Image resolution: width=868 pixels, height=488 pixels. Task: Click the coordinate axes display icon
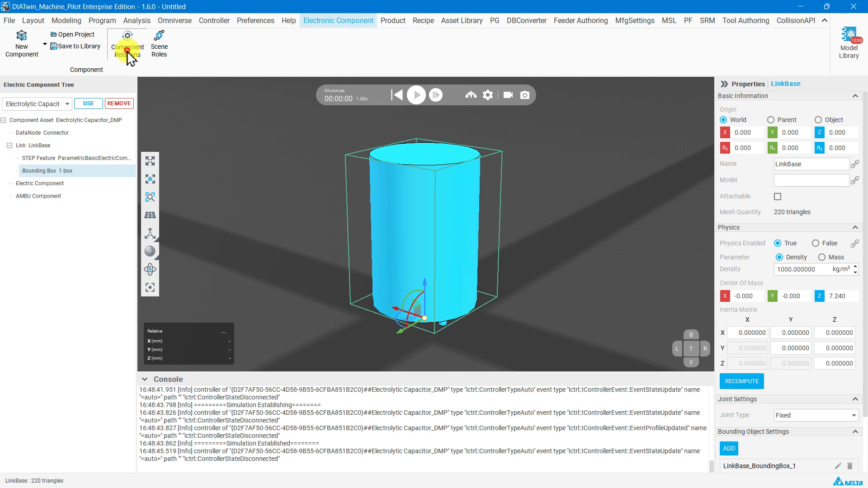tap(150, 233)
